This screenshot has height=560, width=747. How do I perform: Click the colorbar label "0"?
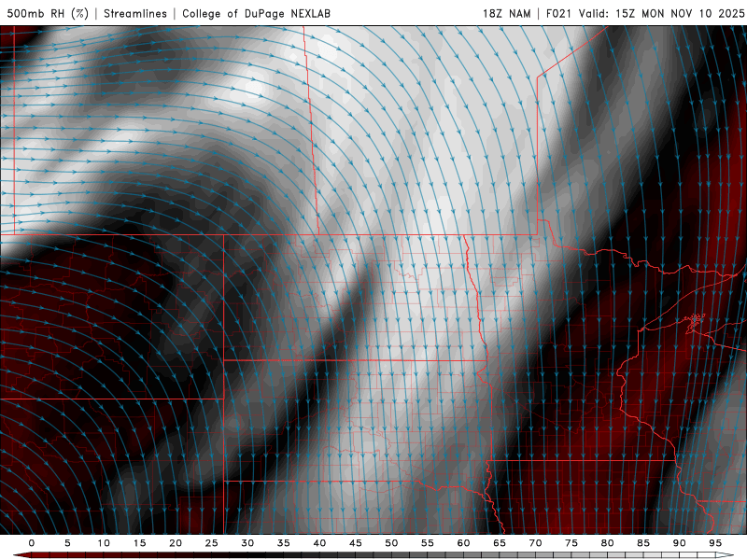click(x=32, y=543)
